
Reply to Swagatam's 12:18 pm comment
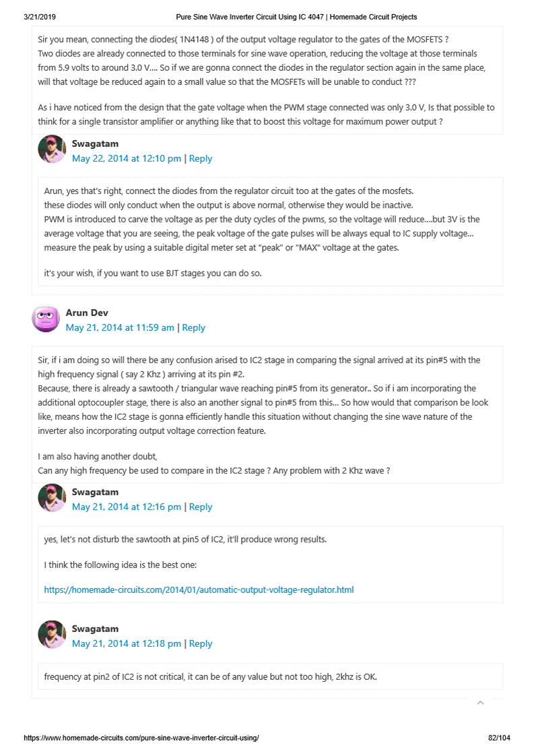click(x=201, y=644)
